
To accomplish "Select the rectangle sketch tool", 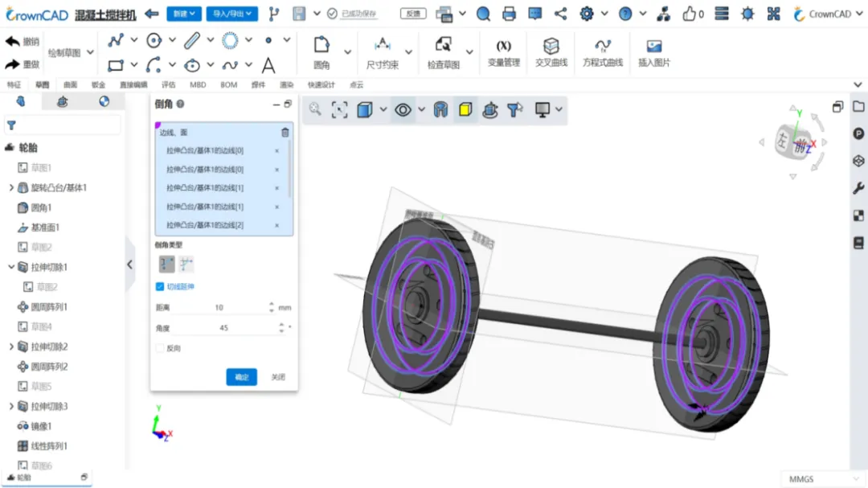I will 116,65.
